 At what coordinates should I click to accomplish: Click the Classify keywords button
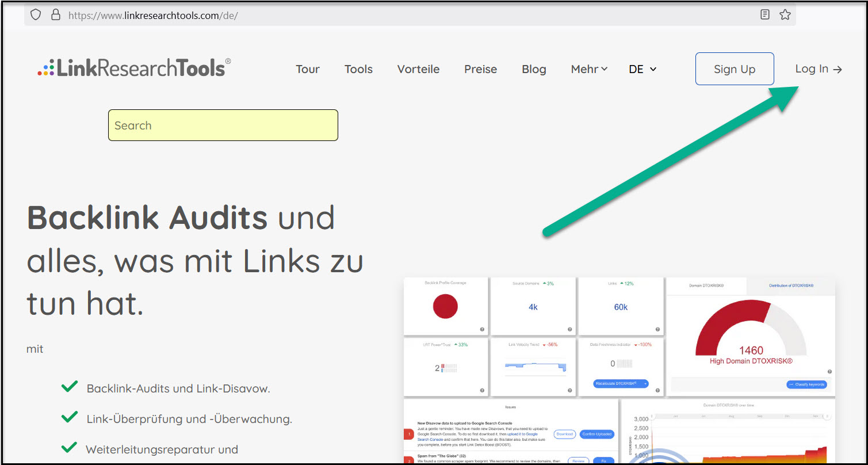coord(806,384)
